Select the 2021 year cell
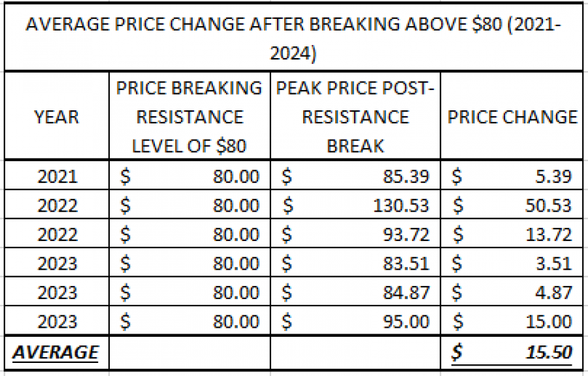Screen dimensions: 588x376 (x=57, y=175)
